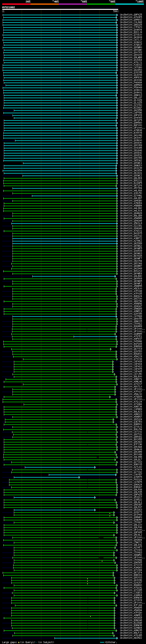Select hit label UniRef100_A5AD94
Screen dimensions: 146x644
point(131,610)
